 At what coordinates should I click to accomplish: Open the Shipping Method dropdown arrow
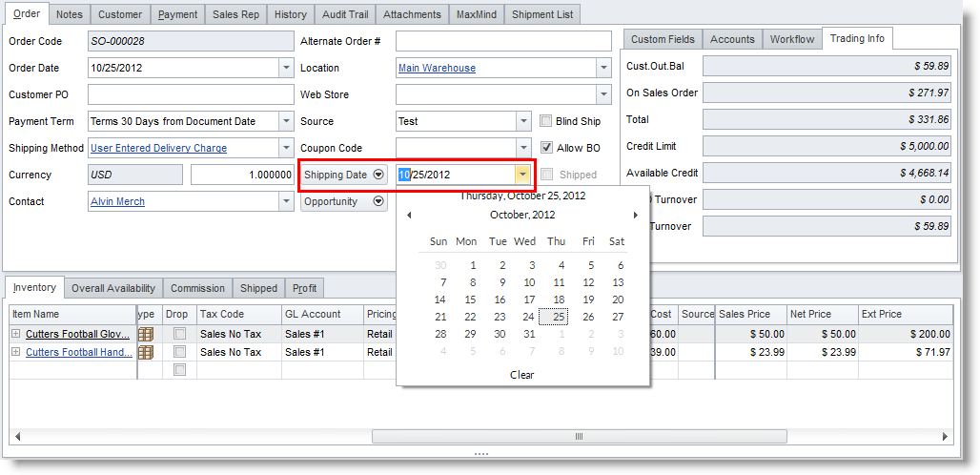286,148
